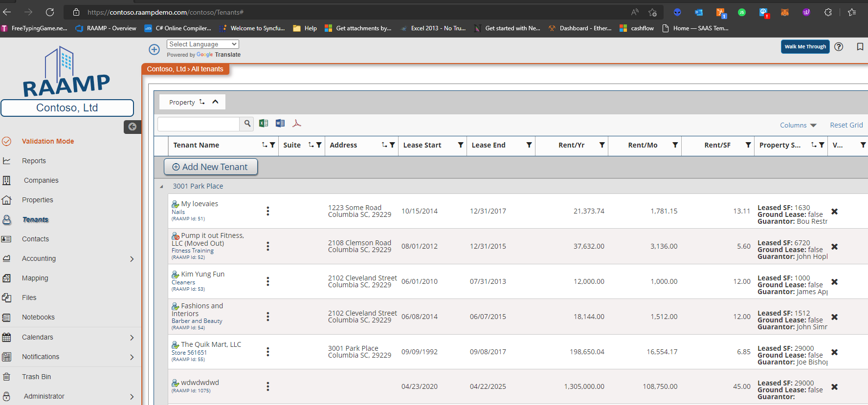Delete the My loevaies row with X

(835, 212)
